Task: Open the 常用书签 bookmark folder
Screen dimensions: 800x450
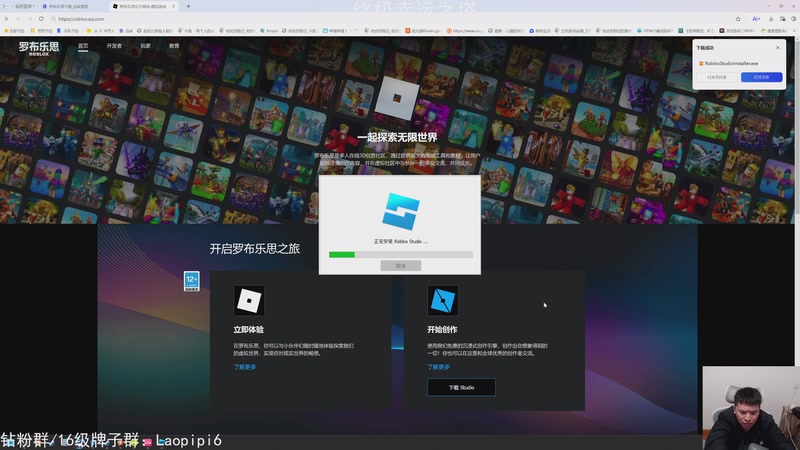Action: pos(41,31)
